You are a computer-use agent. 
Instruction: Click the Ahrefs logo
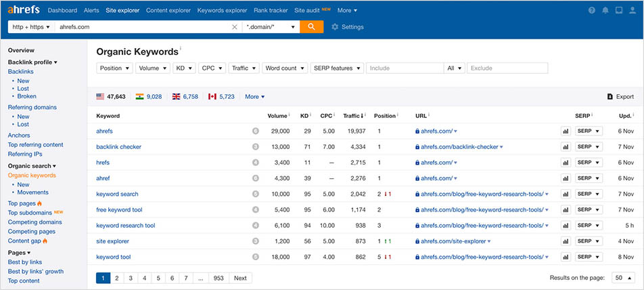[x=24, y=10]
